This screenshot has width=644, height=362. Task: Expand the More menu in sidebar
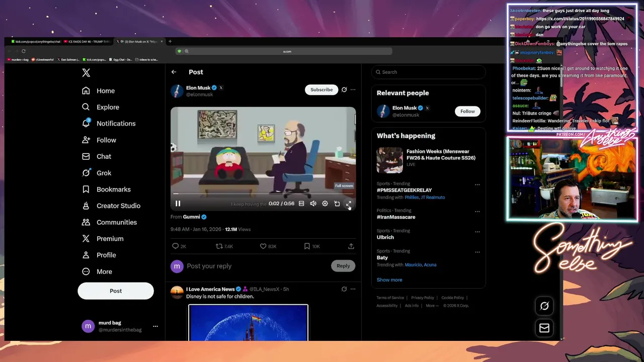(x=97, y=271)
